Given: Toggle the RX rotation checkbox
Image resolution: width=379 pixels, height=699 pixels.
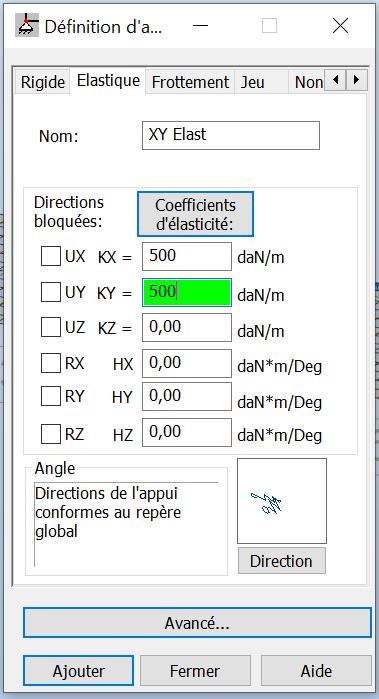Looking at the screenshot, I should click(x=51, y=363).
